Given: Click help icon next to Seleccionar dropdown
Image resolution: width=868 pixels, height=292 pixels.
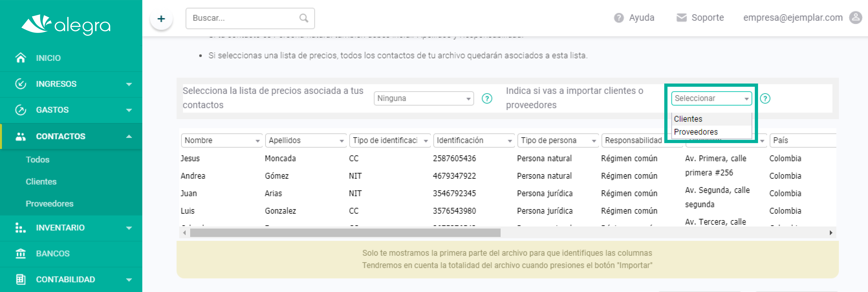Looking at the screenshot, I should tap(765, 98).
